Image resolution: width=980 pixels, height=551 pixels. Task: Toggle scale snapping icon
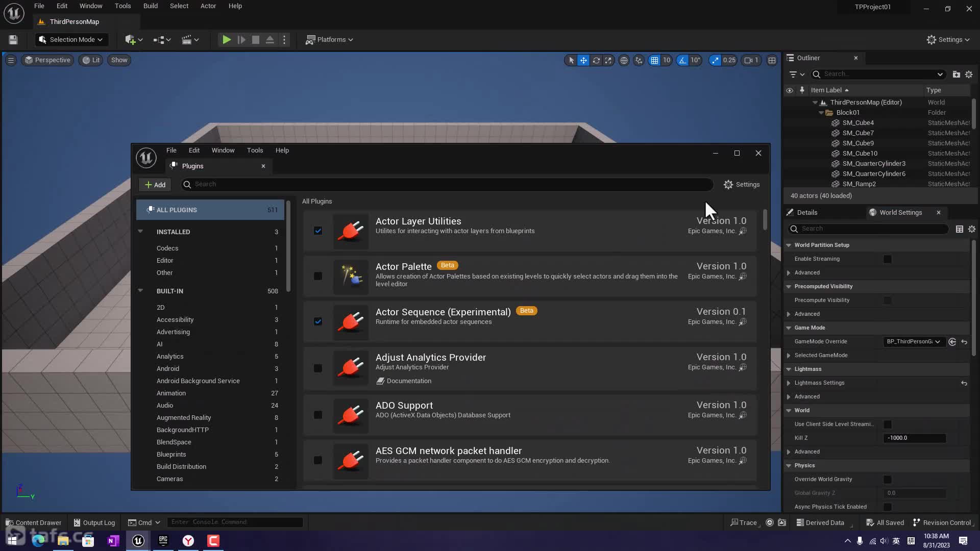[x=715, y=60]
